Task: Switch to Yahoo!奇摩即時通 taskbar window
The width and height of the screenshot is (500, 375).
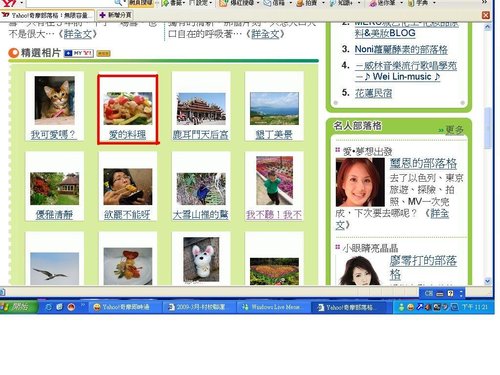Action: [124, 307]
